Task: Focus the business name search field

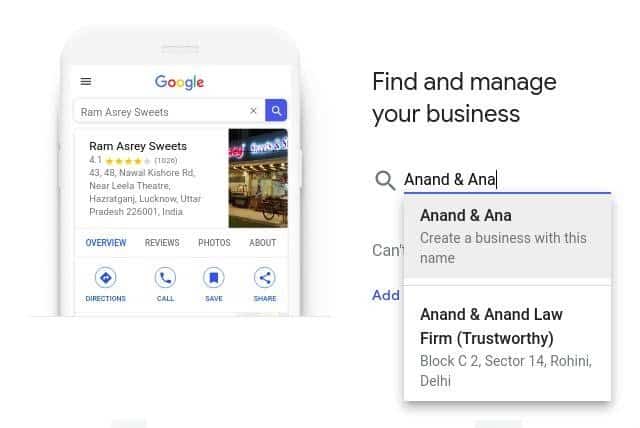Action: (x=507, y=180)
